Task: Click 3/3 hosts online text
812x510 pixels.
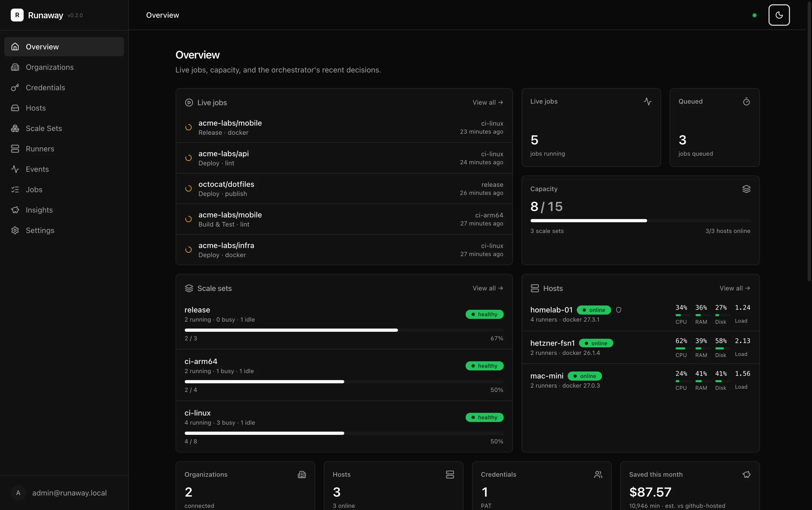Action: (x=728, y=231)
